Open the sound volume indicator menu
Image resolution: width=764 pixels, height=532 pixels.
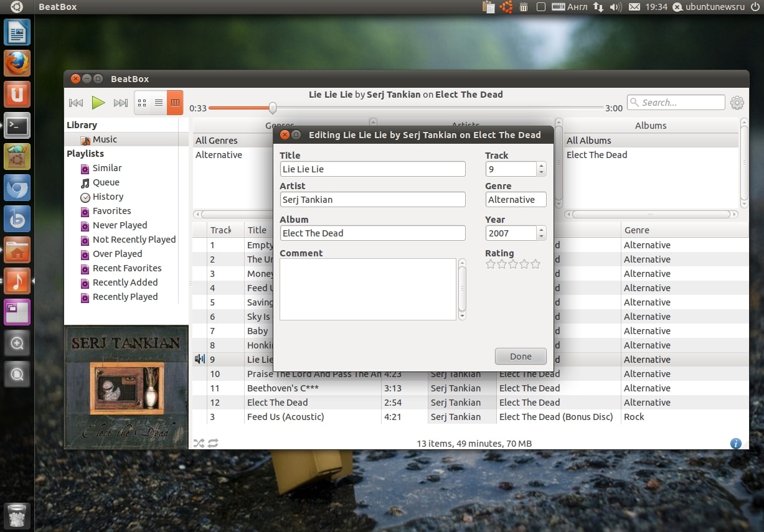click(x=615, y=7)
